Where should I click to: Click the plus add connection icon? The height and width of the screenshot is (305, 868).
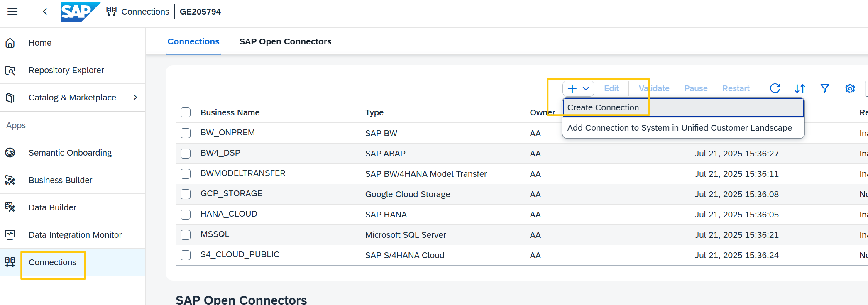coord(572,88)
